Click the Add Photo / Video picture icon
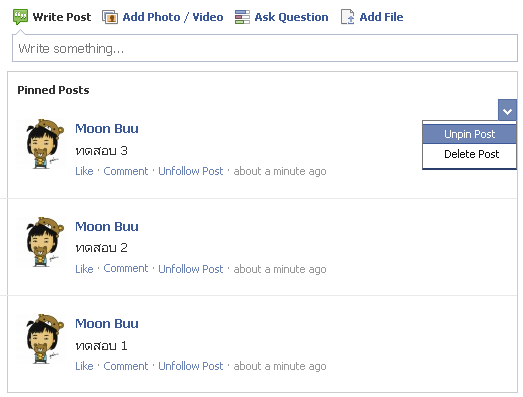523x397 pixels. [x=110, y=17]
